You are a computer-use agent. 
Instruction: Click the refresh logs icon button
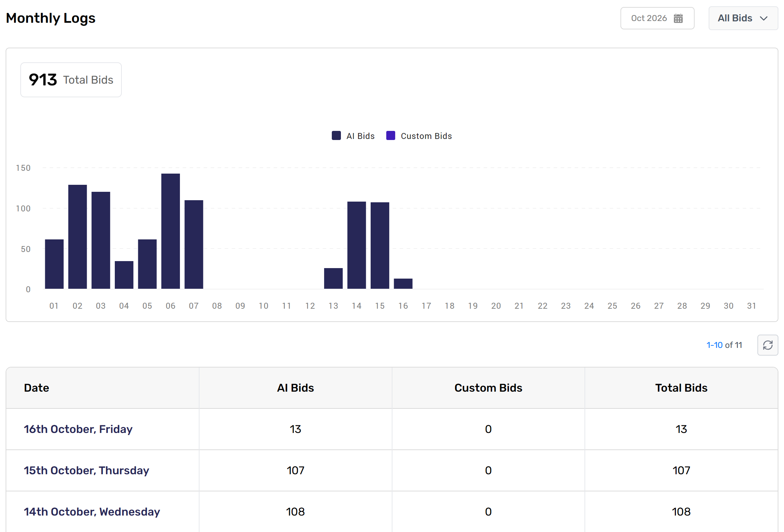(768, 345)
